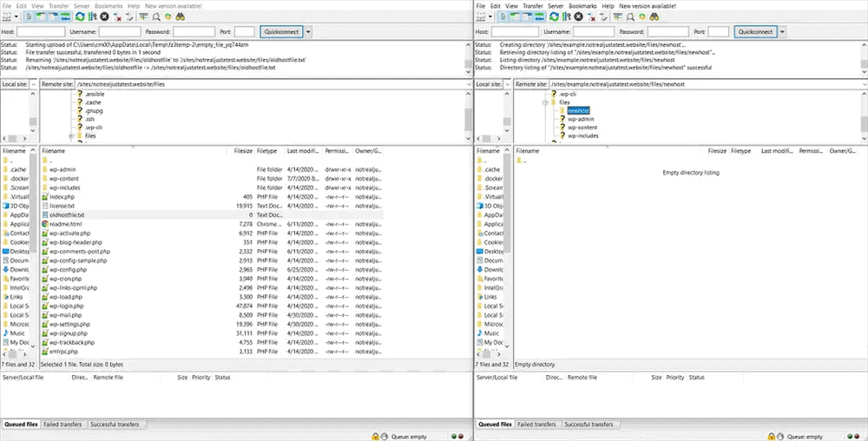
Task: Click Quickconnect button in left window
Action: click(x=279, y=31)
